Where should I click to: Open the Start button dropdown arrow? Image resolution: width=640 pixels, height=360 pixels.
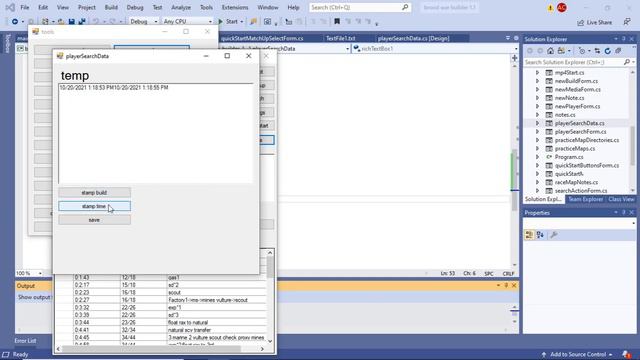[x=242, y=22]
